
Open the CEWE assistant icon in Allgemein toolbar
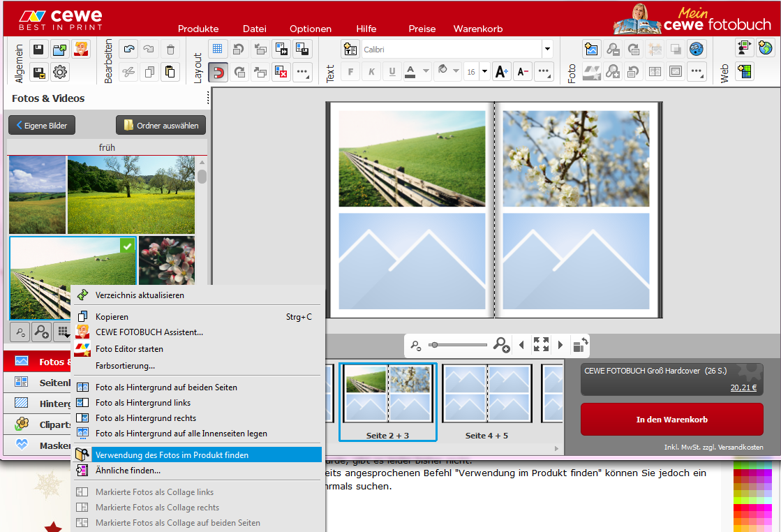(x=82, y=49)
